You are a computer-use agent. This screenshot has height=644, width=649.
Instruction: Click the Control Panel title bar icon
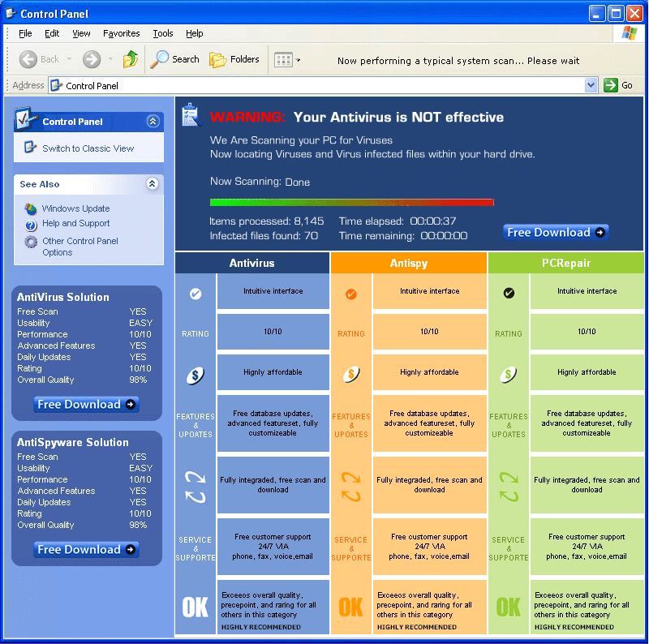(11, 13)
